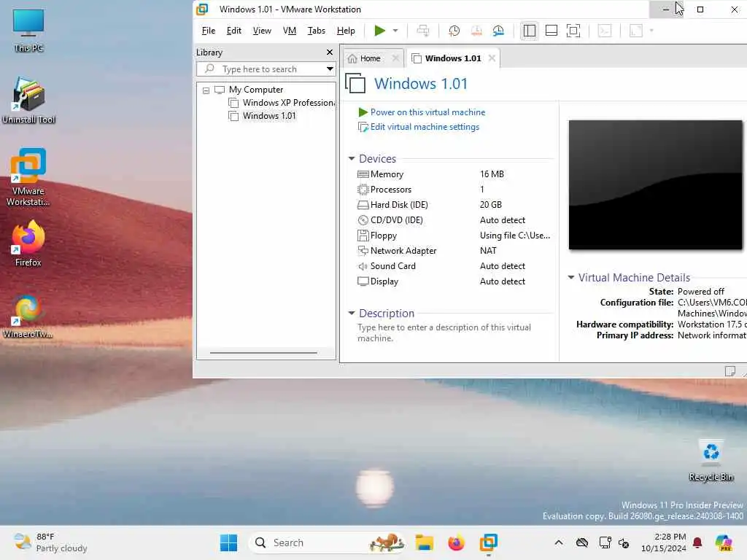Open the Recycle Bin desktop icon
Viewport: 747px width, 560px height.
pos(711,461)
